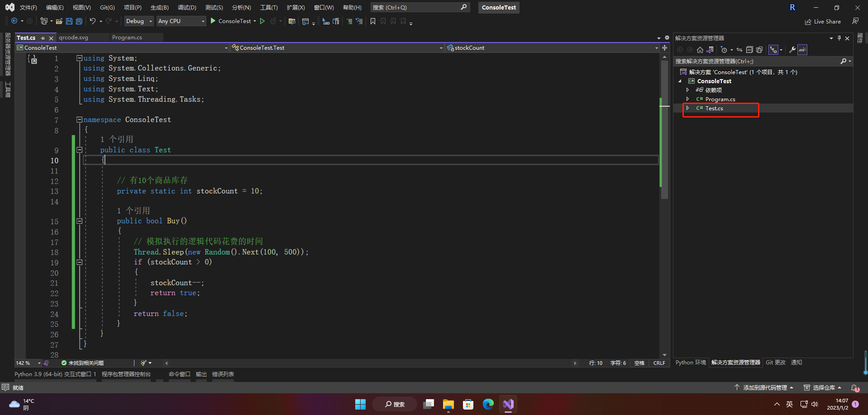This screenshot has width=868, height=415.
Task: Open File Explorer from the taskbar
Action: click(448, 404)
